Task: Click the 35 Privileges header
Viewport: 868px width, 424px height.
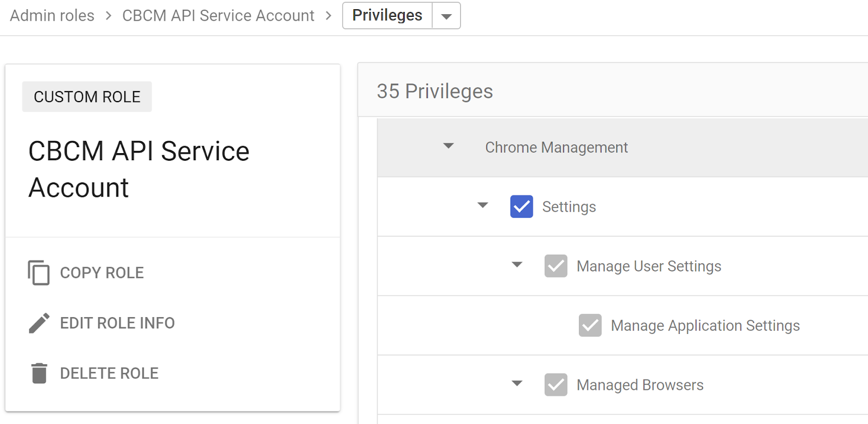Action: [x=435, y=91]
